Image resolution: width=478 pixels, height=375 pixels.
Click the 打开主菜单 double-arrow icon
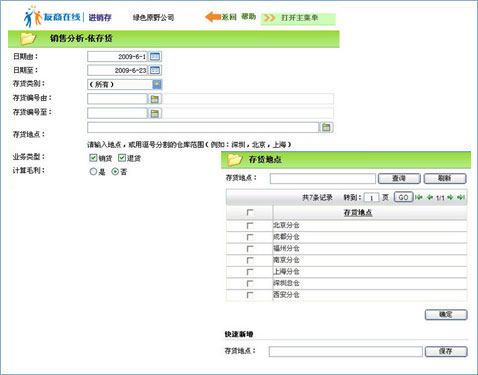[x=269, y=18]
